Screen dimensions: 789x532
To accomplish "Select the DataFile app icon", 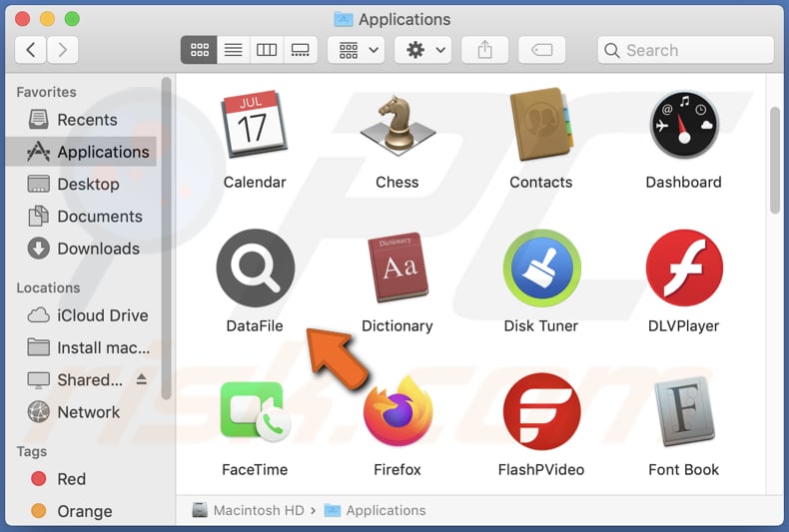I will (255, 268).
